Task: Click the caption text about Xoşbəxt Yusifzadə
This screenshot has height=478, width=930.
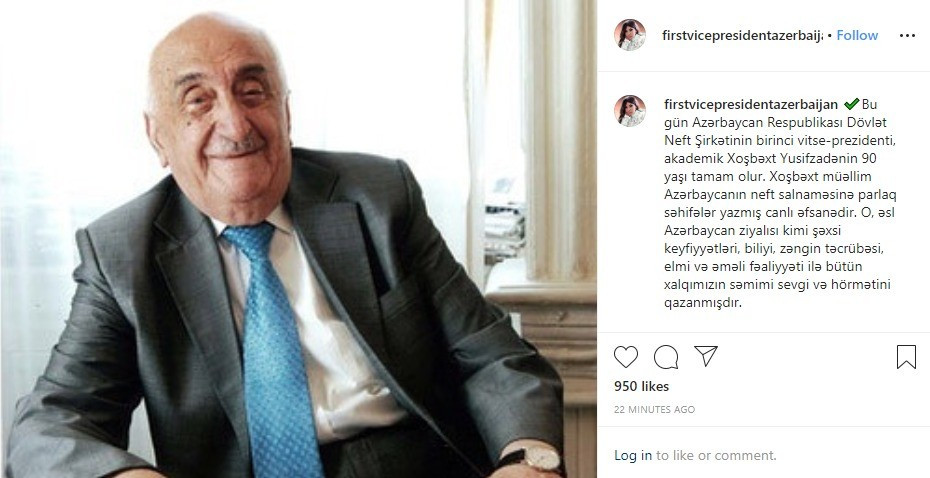Action: (x=780, y=203)
